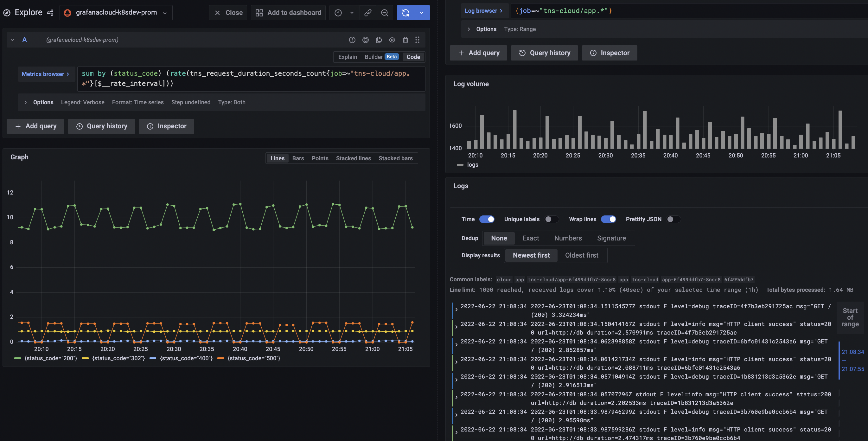The image size is (868, 441).
Task: Open query A help icon
Action: pos(352,40)
